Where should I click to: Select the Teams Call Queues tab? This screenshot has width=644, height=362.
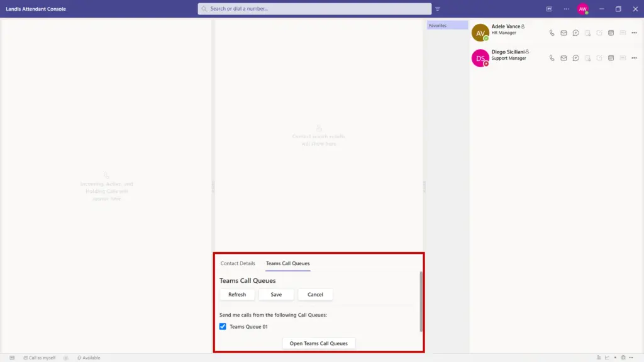pos(287,263)
